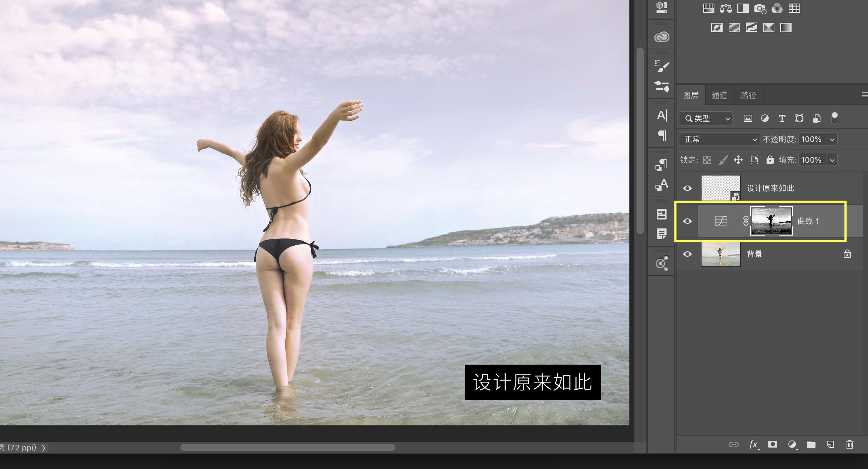Switch to the 通道 tab

719,95
